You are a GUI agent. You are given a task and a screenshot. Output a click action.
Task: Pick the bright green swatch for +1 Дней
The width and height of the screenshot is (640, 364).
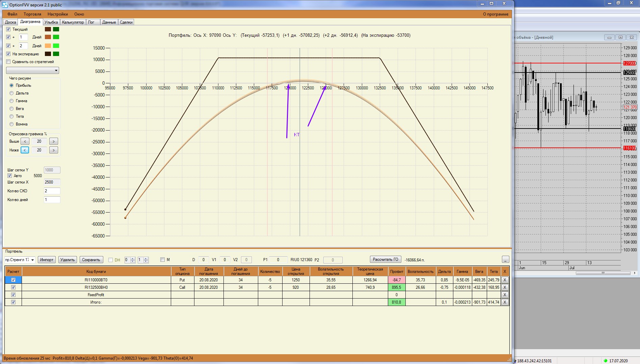pyautogui.click(x=56, y=37)
